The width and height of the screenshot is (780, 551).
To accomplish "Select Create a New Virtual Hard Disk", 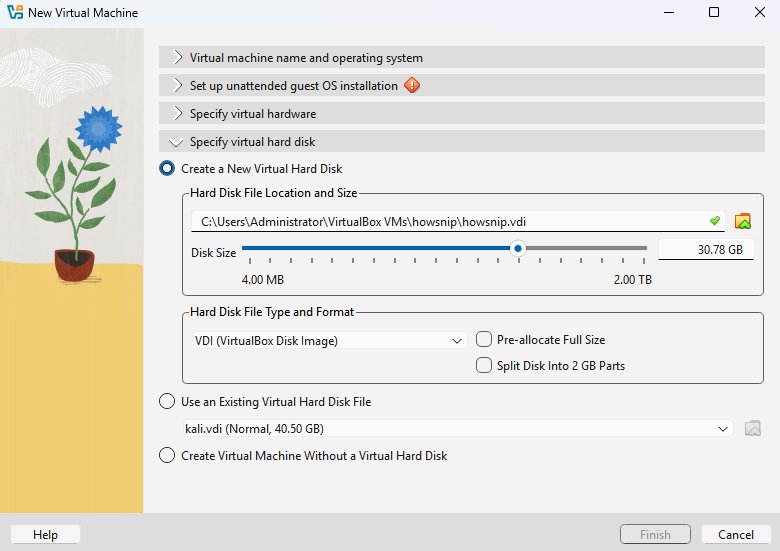I will 251,169.
